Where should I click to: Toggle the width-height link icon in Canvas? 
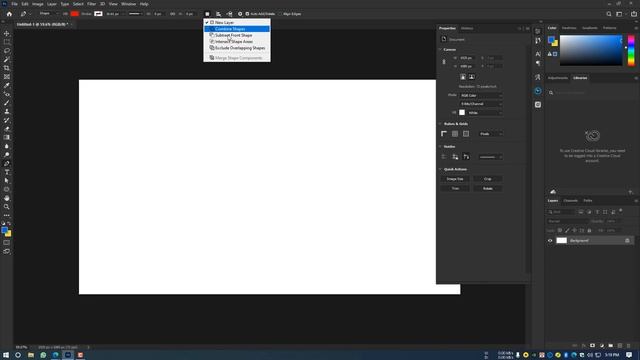(x=444, y=62)
